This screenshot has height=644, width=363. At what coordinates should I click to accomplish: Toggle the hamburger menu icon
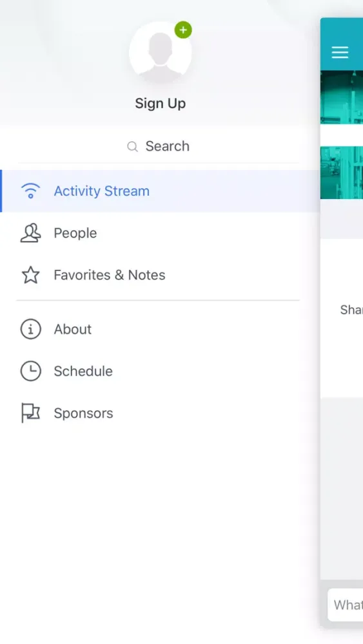340,52
